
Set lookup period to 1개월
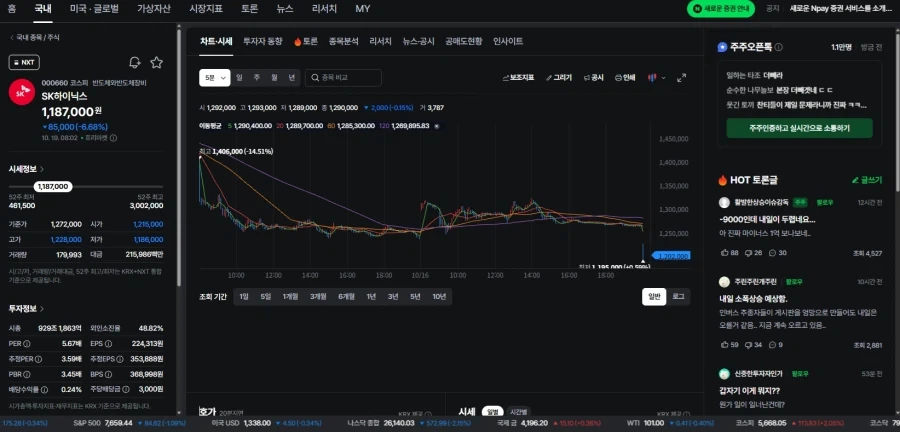(x=290, y=297)
